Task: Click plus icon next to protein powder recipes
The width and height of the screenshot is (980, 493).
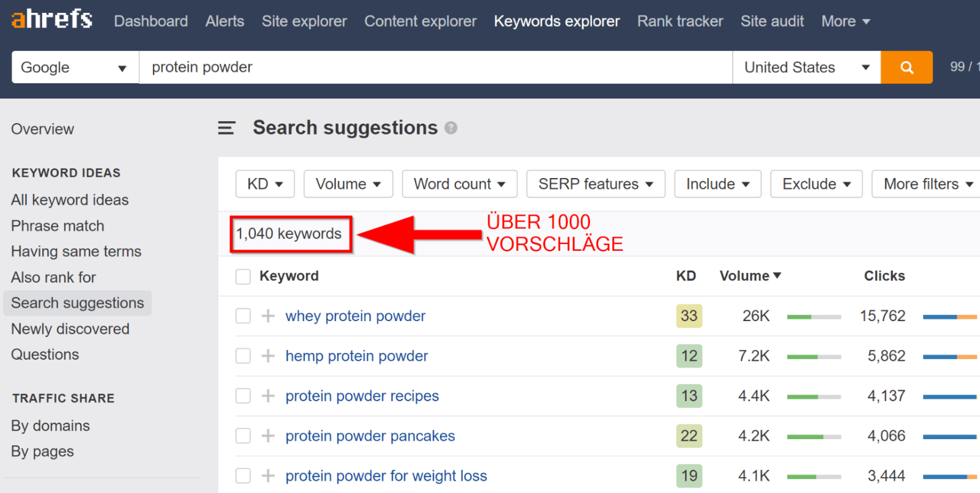Action: tap(268, 396)
